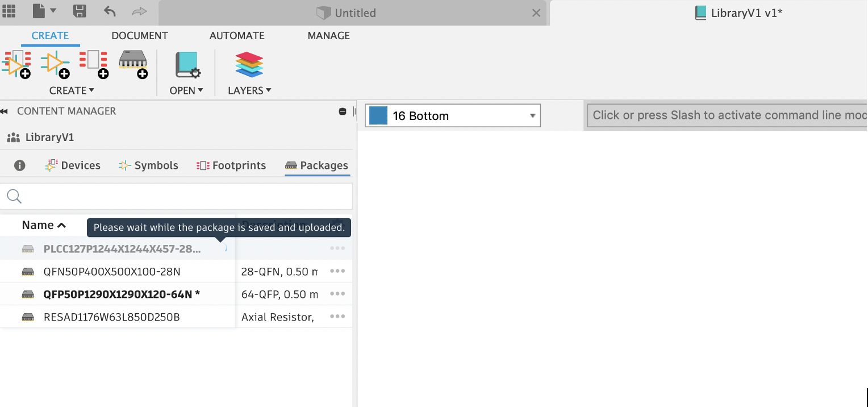868x407 pixels.
Task: Save the library with the floppy icon
Action: click(x=80, y=11)
